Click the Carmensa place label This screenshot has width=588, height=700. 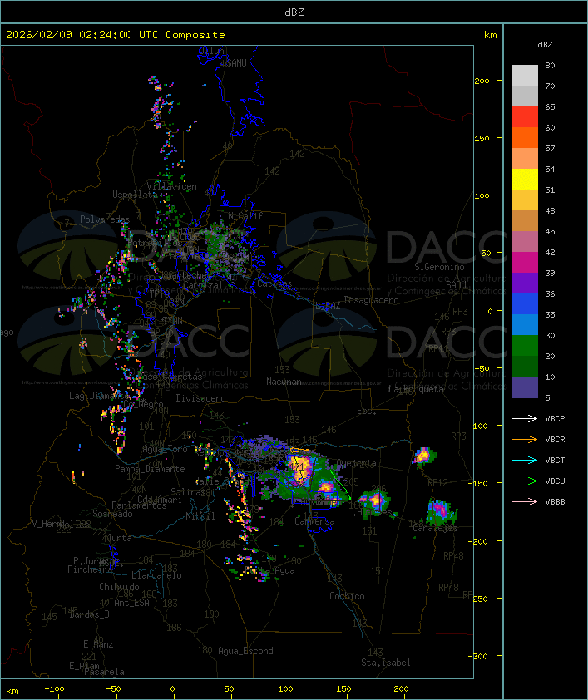[x=314, y=521]
